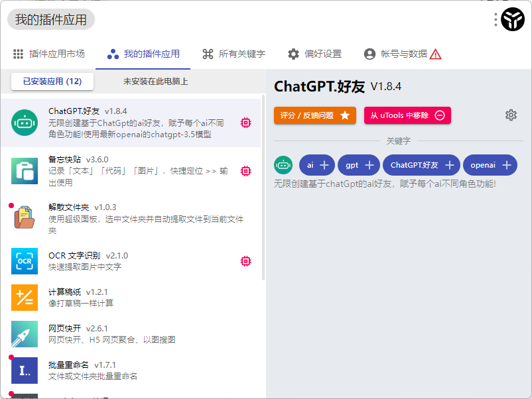The height and width of the screenshot is (399, 532).
Task: Switch to 已安装应用 (12) segment
Action: coord(52,82)
